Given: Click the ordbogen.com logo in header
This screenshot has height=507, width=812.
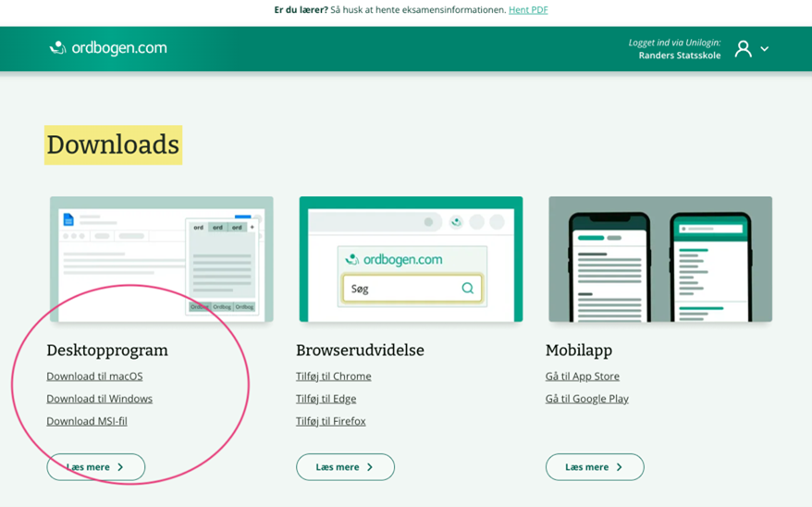Looking at the screenshot, I should coord(108,47).
